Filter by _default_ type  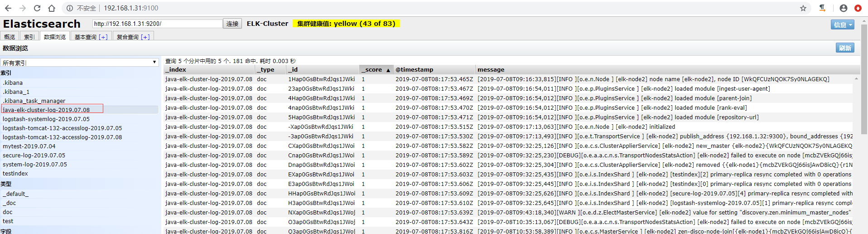[x=80, y=194]
